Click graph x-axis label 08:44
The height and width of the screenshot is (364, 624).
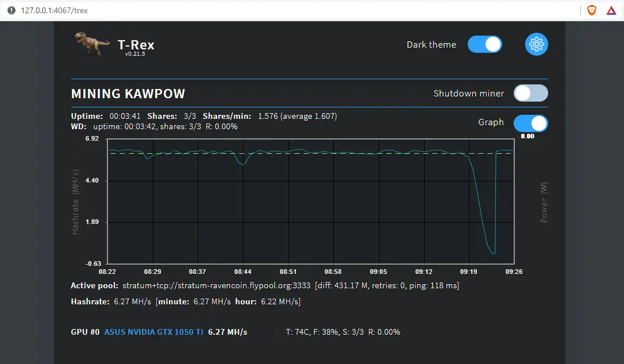tap(242, 272)
